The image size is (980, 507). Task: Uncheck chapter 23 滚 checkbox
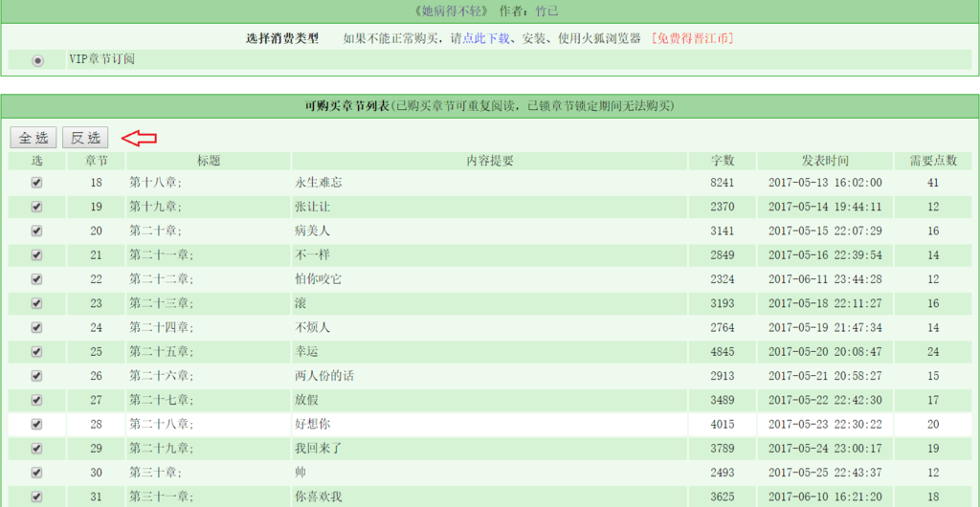point(37,303)
